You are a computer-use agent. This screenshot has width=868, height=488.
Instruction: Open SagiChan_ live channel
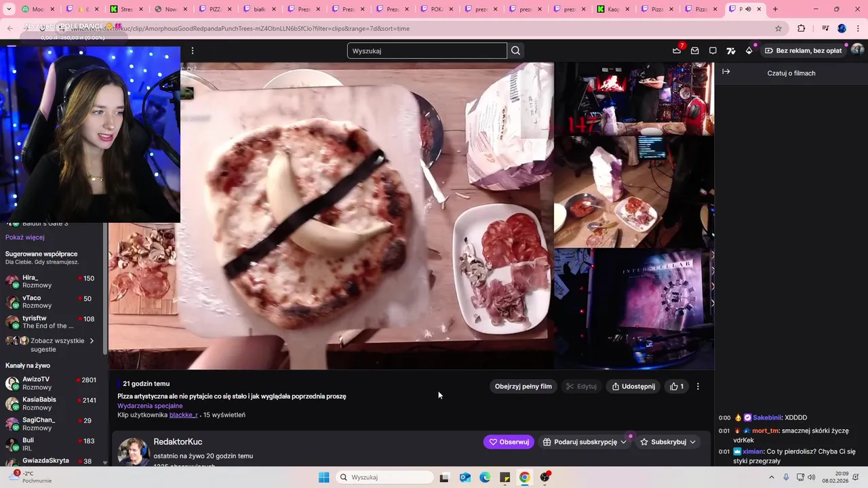click(x=51, y=424)
